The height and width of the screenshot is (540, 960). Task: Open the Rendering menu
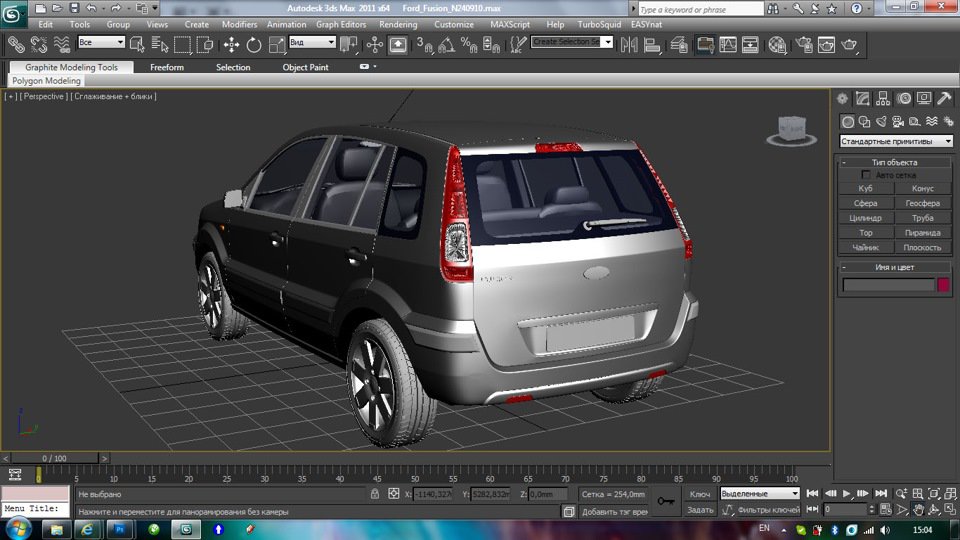pyautogui.click(x=398, y=24)
